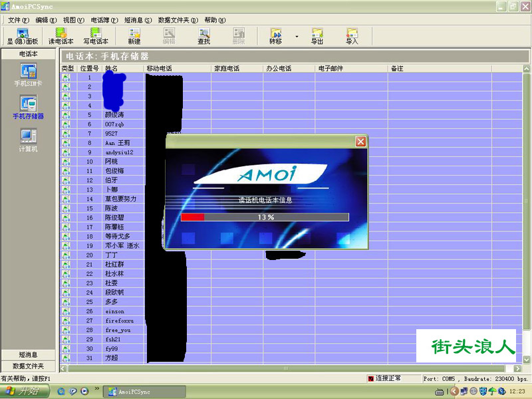The width and height of the screenshot is (532, 399).
Task: Import data via the 导入 toolbar icon
Action: tap(353, 35)
